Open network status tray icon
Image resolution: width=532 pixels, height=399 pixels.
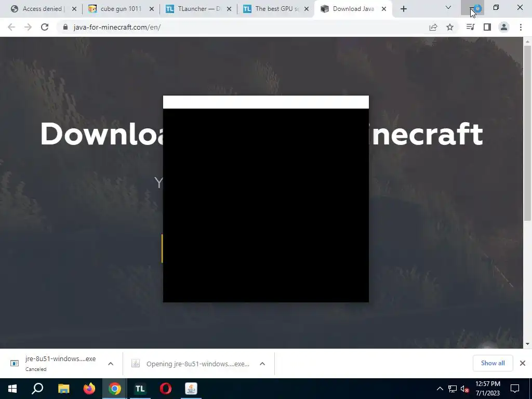[453, 389]
